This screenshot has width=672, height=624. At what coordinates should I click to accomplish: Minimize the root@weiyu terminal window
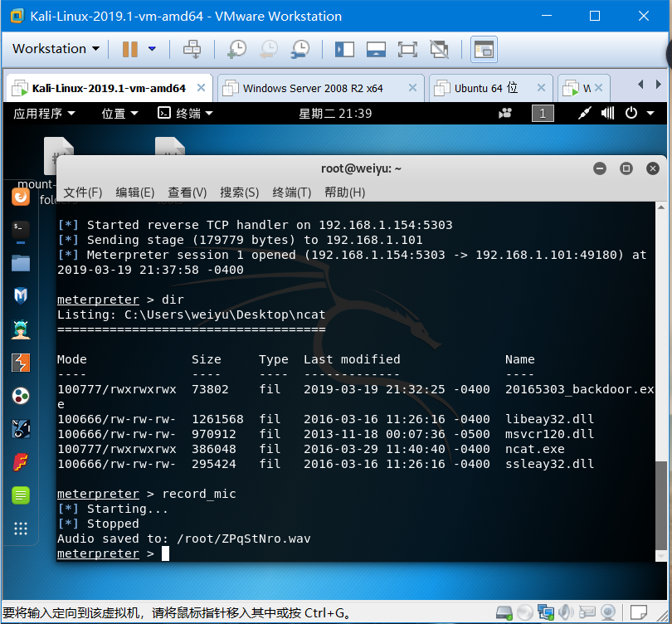point(600,168)
